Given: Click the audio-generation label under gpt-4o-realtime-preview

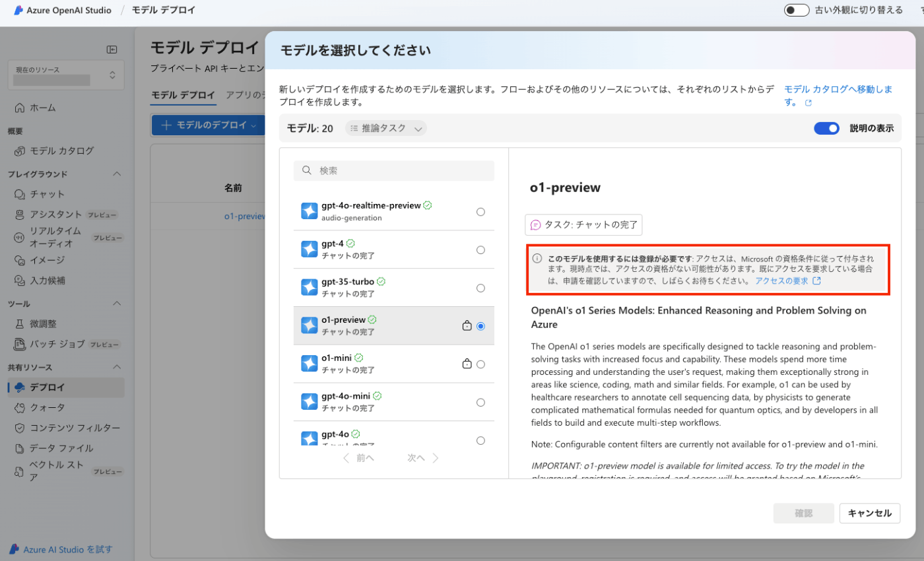Looking at the screenshot, I should click(352, 218).
